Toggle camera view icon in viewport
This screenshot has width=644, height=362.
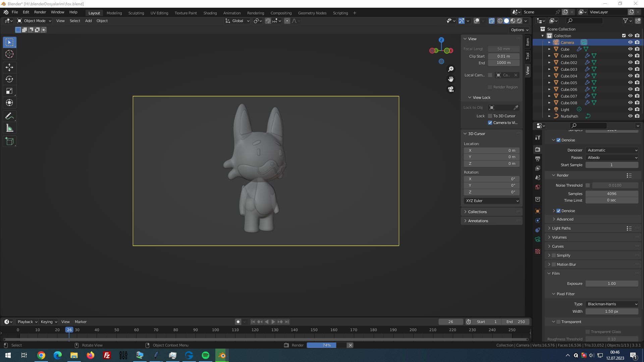coord(451,89)
